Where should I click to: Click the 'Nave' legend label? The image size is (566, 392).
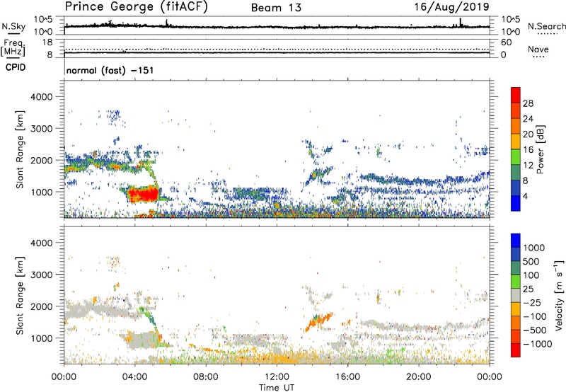[538, 50]
